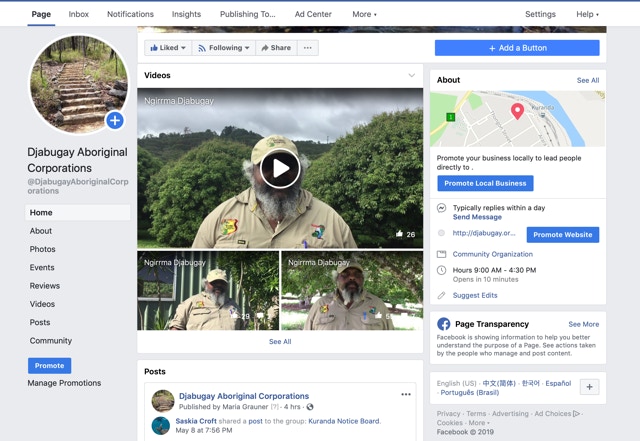Click the Promote Local Business button
The image size is (640, 441).
tap(485, 183)
